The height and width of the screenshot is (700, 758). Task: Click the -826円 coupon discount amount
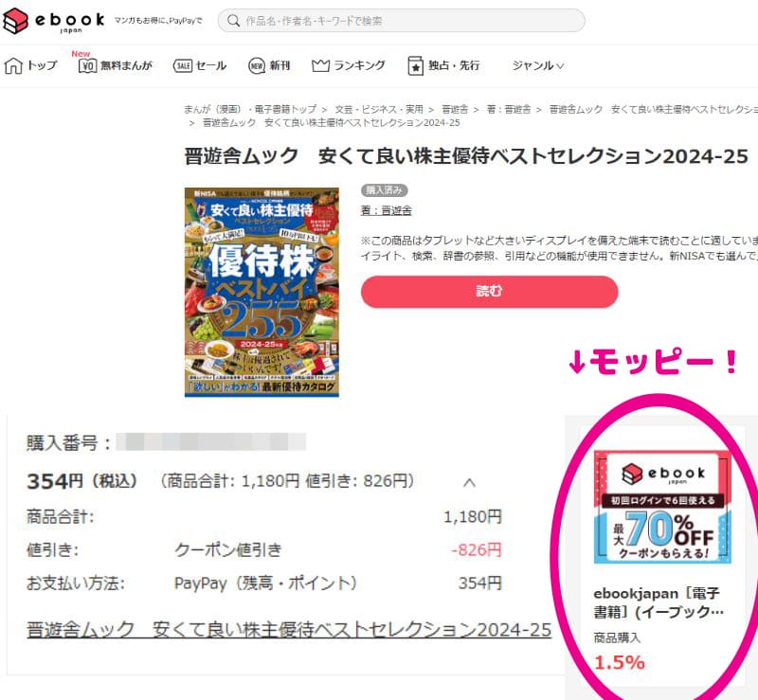(477, 549)
